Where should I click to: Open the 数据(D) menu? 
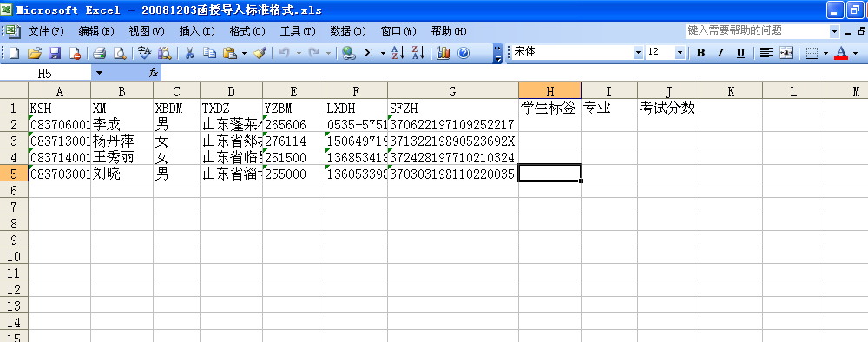pyautogui.click(x=348, y=31)
